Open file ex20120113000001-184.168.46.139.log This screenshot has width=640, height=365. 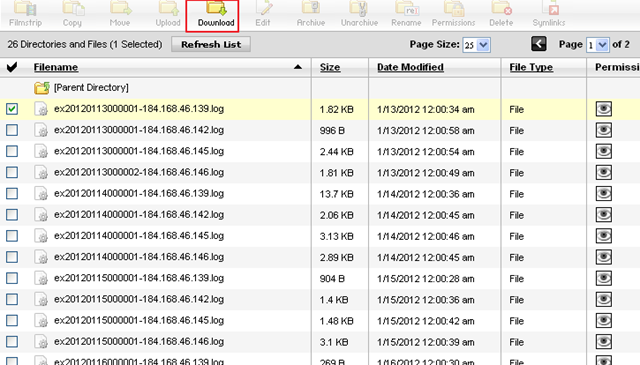[x=139, y=109]
